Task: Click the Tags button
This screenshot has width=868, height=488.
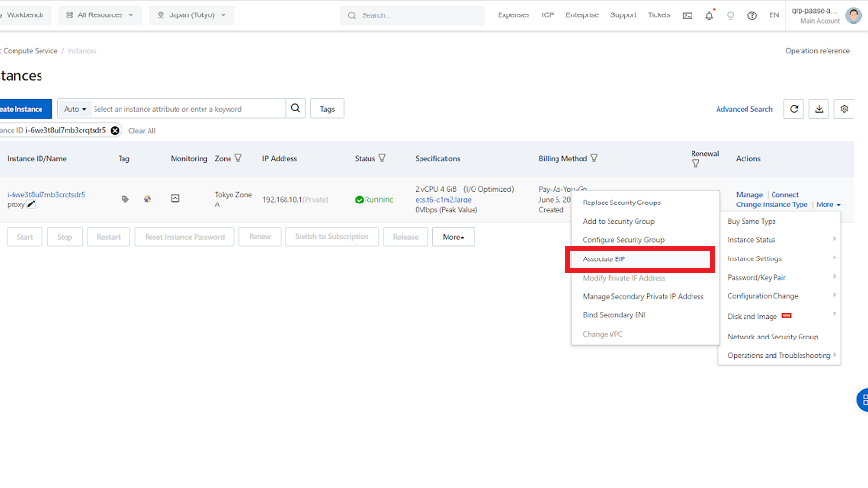Action: click(x=327, y=109)
